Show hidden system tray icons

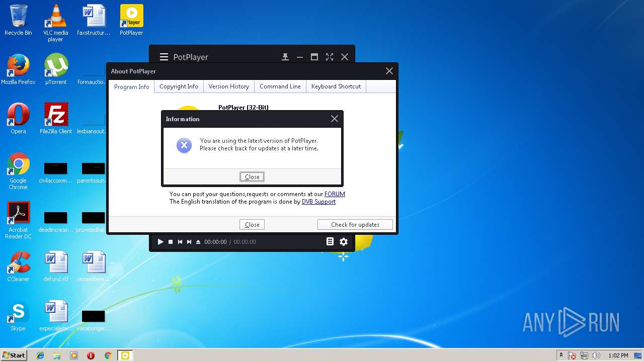[561, 355]
